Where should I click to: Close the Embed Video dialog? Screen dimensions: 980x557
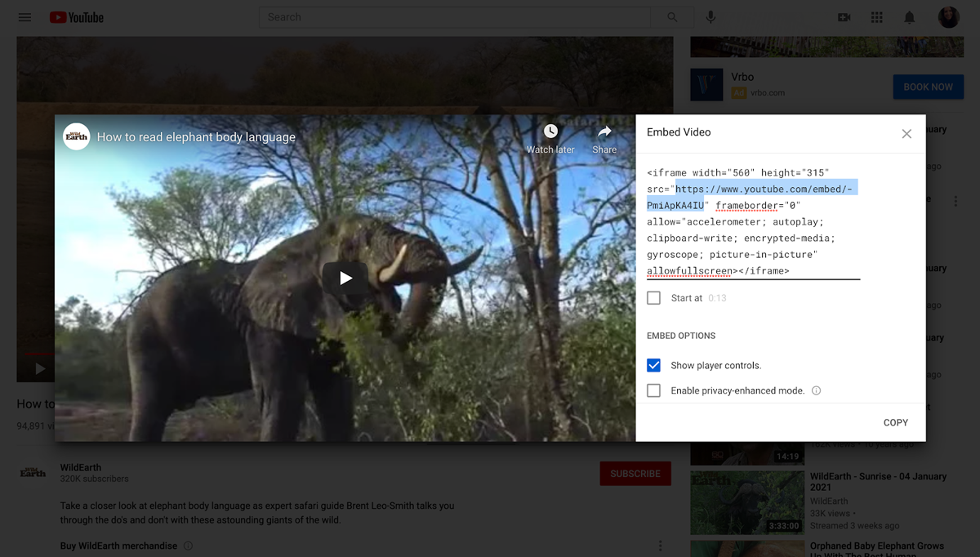(906, 133)
